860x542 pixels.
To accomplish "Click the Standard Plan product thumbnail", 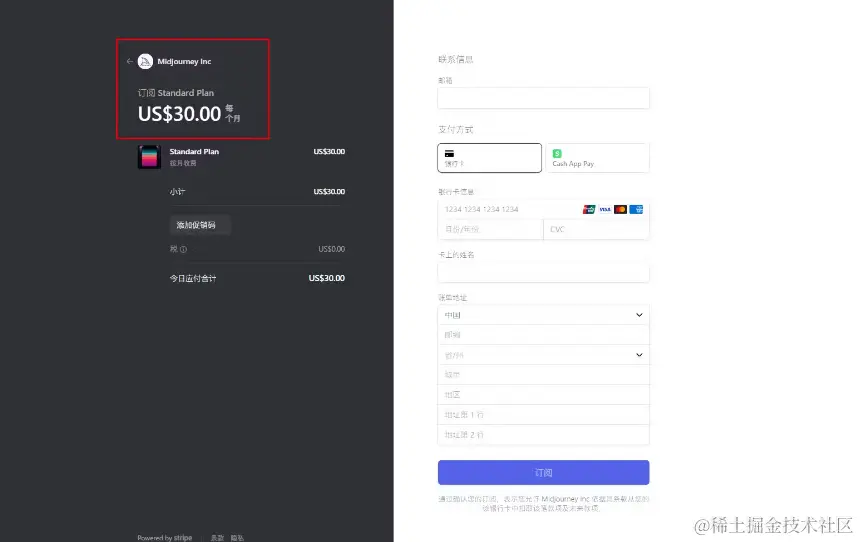I will pos(149,157).
